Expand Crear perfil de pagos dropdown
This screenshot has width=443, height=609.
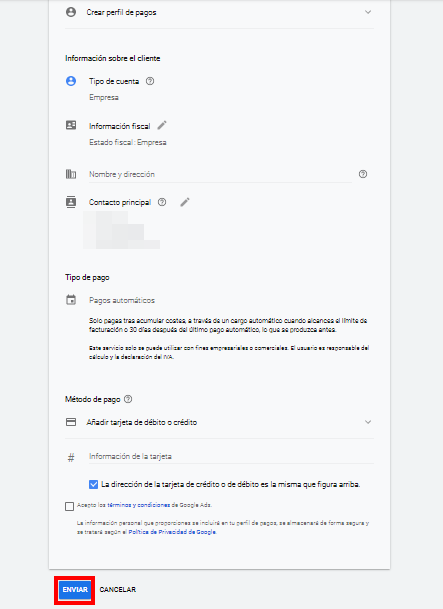[219, 12]
